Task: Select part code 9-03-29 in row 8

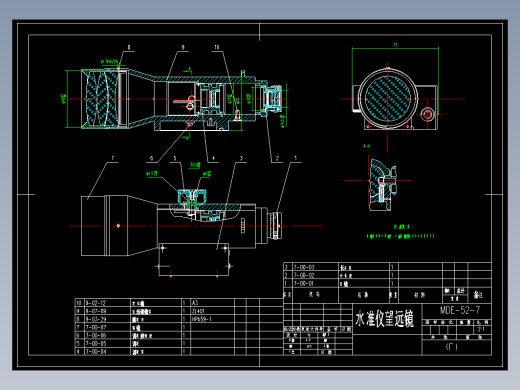Action: click(96, 319)
